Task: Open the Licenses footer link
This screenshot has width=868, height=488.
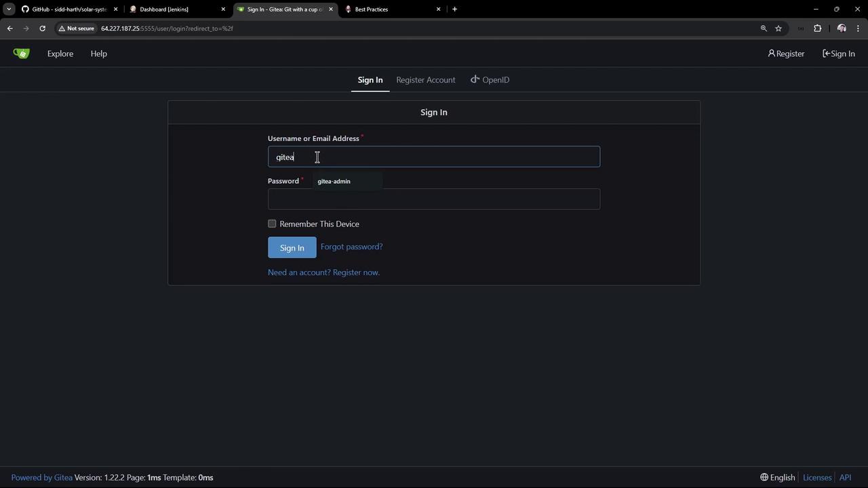Action: [817, 478]
